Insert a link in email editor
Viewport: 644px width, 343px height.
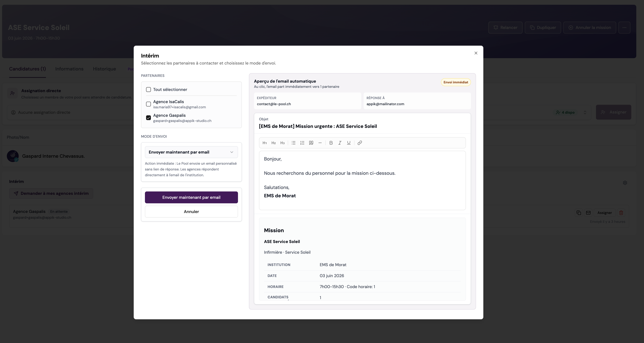(x=360, y=143)
